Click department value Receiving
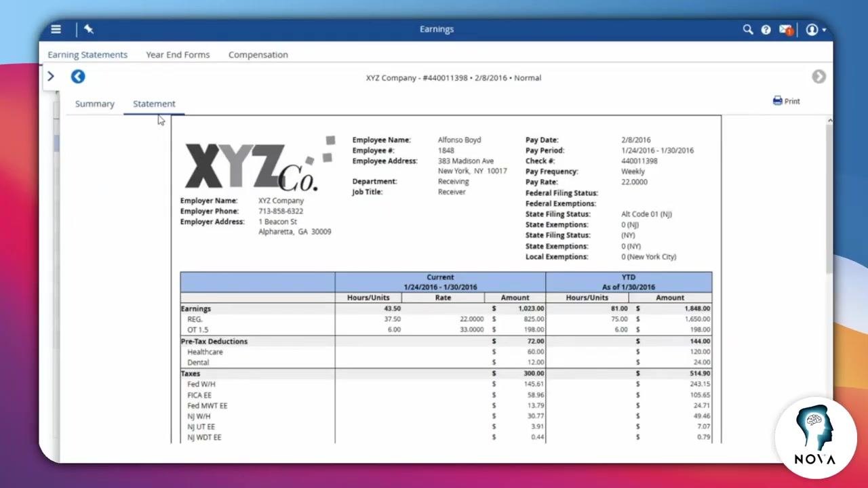The height and width of the screenshot is (488, 868). (x=453, y=182)
